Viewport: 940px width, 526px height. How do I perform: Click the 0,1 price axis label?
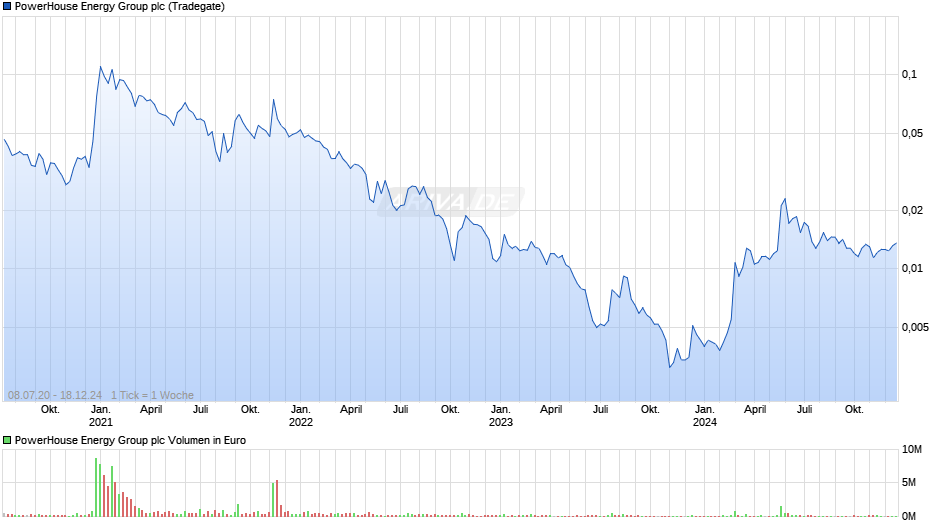coord(909,74)
